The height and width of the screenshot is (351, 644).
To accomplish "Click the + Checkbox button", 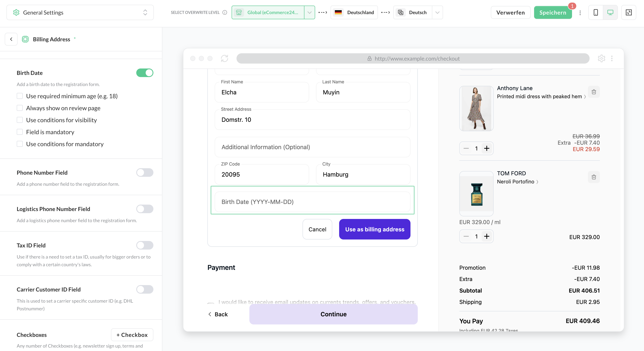I will click(132, 335).
